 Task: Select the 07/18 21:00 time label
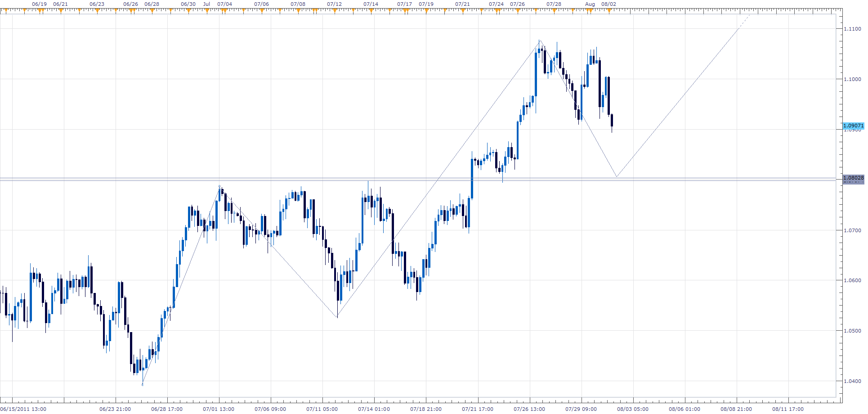(x=426, y=409)
